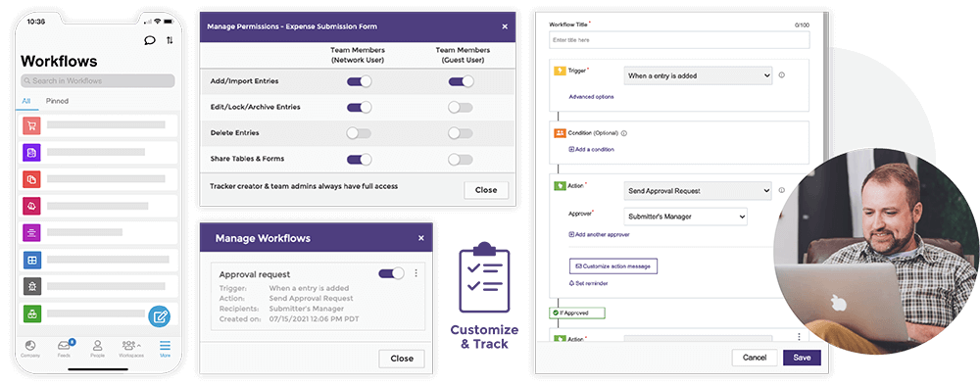Toggle Add/Import Entries for Network User
This screenshot has height=386, width=980.
pyautogui.click(x=360, y=81)
